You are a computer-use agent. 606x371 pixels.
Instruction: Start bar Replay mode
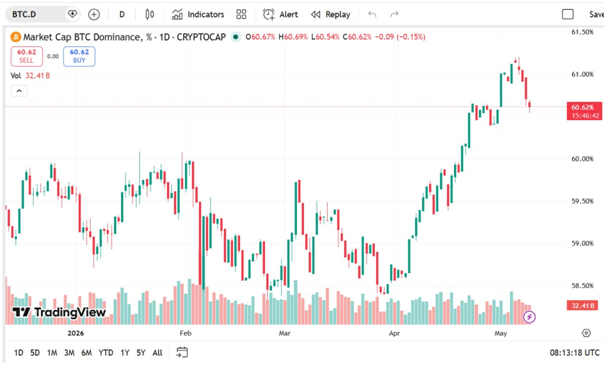pos(330,15)
